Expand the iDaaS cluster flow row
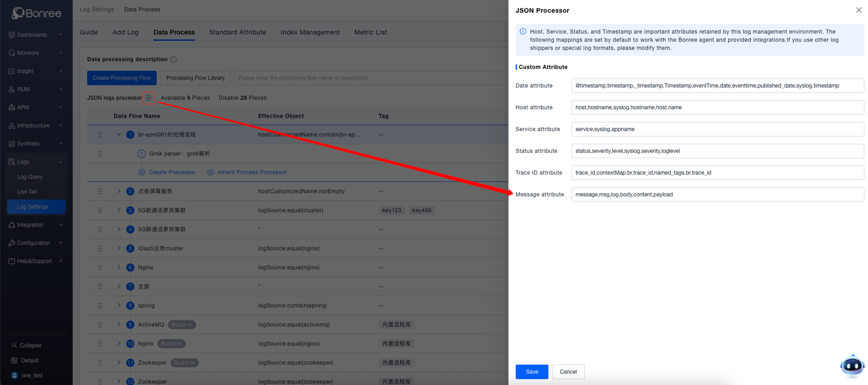Viewport: 868px width, 385px height. coord(119,249)
